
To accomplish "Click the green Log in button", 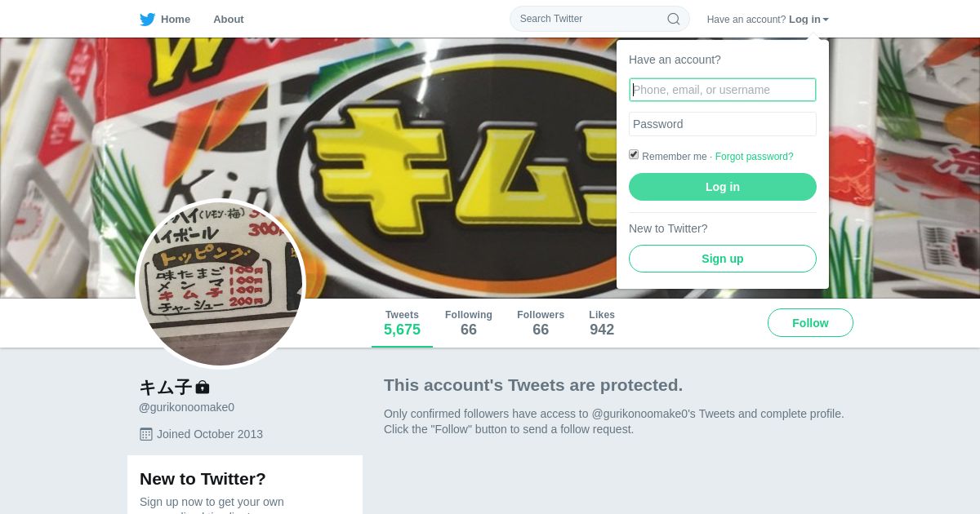I will click(x=723, y=187).
